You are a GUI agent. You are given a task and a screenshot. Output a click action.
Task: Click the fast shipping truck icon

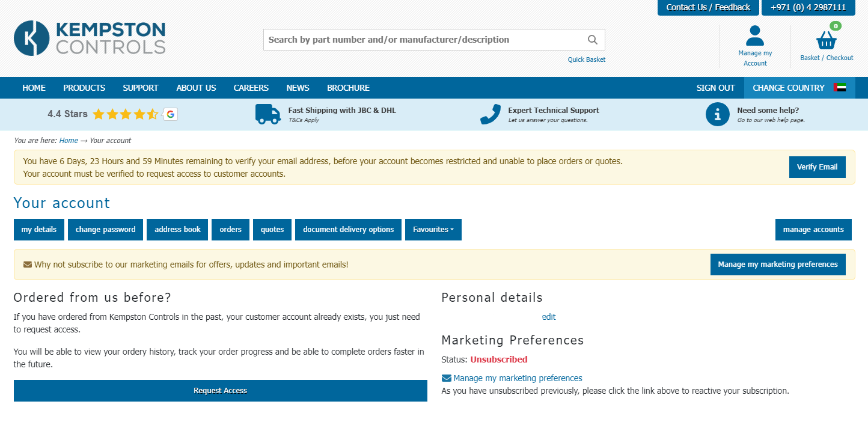coord(268,114)
